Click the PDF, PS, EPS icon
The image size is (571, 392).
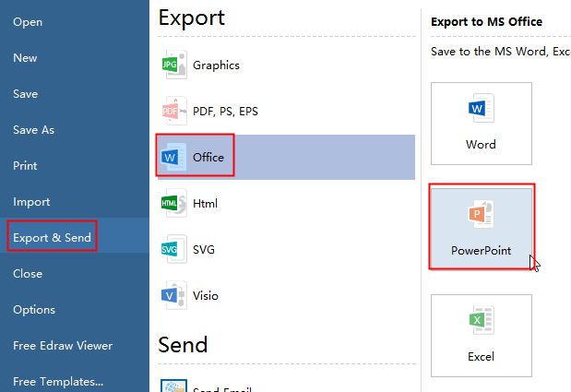171,112
